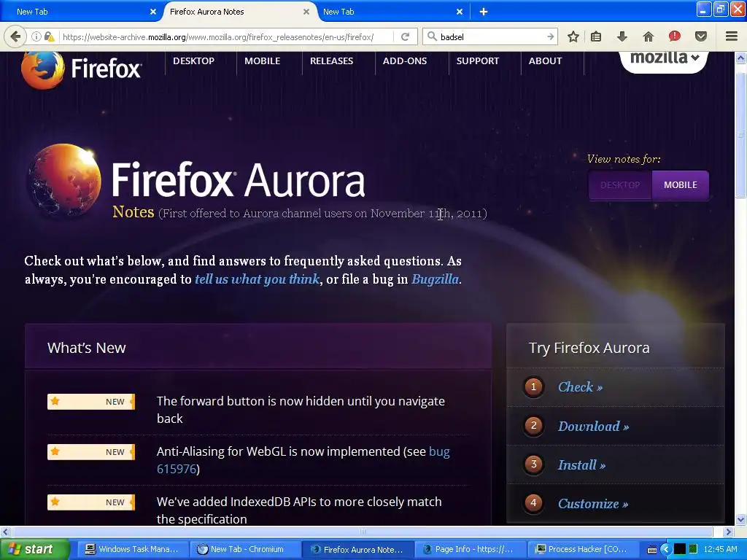The height and width of the screenshot is (560, 747).
Task: Click the Customize » link
Action: coord(593,504)
